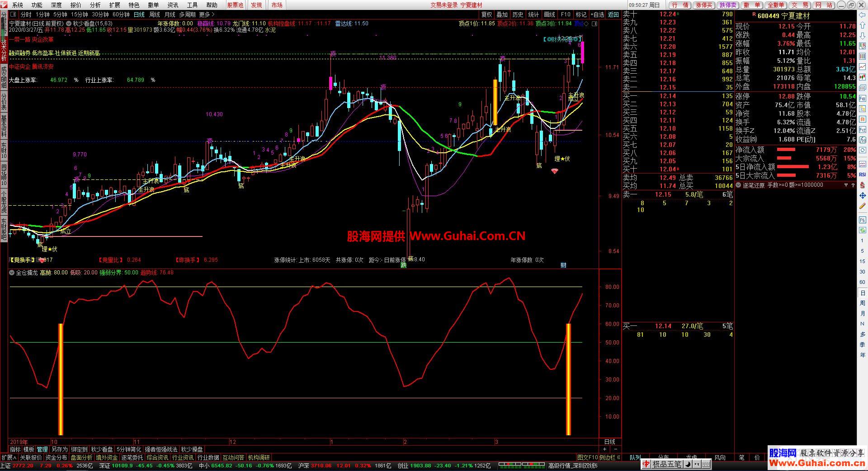This screenshot has height=471, width=868.
Task: Open the 工具 menu
Action: [192, 5]
